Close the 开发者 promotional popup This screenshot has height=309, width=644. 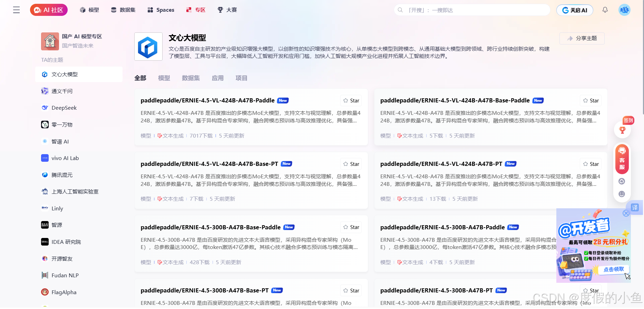tap(626, 213)
